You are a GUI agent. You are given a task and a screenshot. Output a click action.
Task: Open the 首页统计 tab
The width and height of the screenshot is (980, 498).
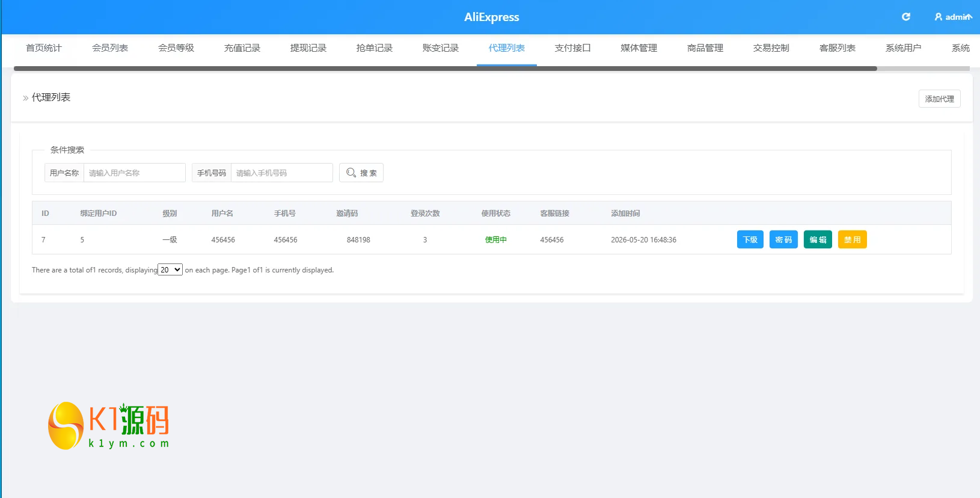click(x=44, y=48)
